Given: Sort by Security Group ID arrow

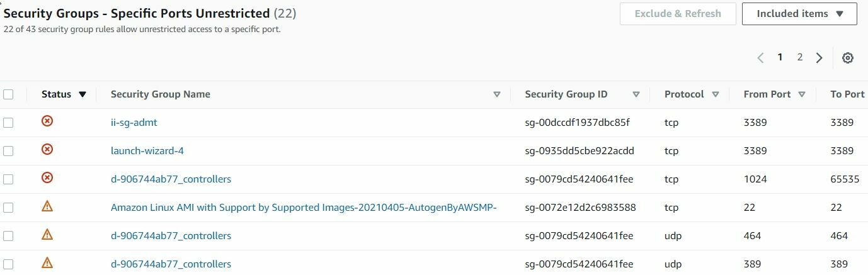Looking at the screenshot, I should 636,95.
